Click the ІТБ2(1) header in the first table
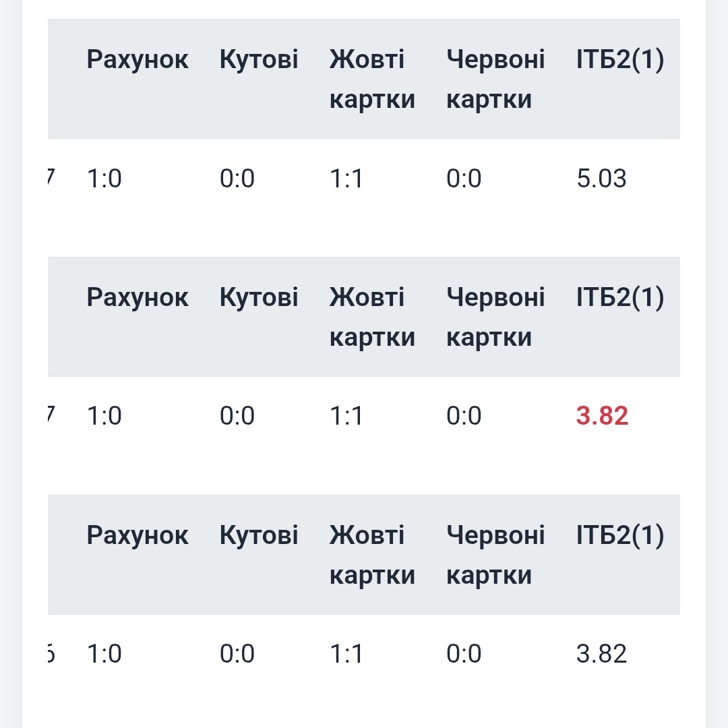This screenshot has height=728, width=728. point(620,60)
